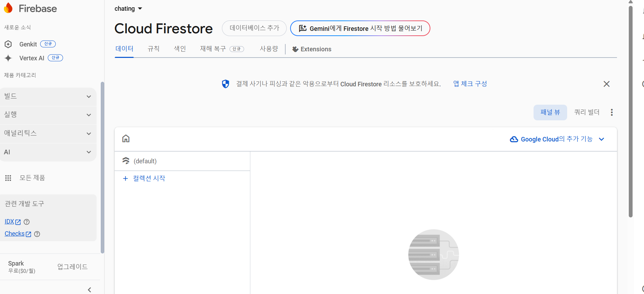Expand the 빌드 category
644x294 pixels.
[48, 96]
